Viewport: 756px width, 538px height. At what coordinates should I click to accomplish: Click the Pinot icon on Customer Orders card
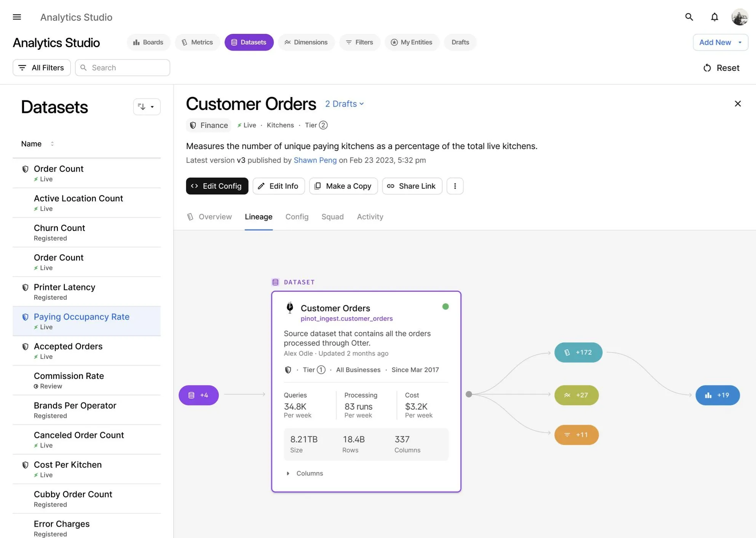tap(290, 307)
